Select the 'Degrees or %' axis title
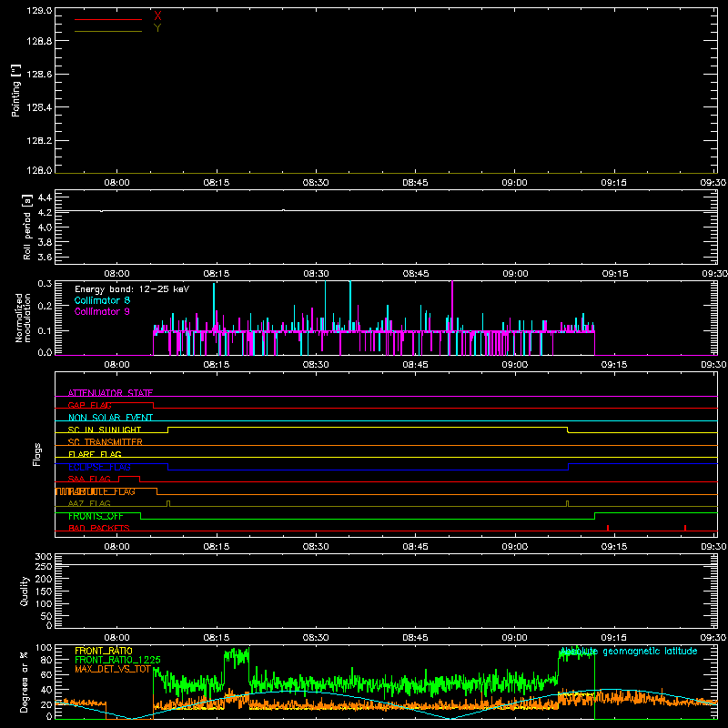This screenshot has width=728, height=728. [x=25, y=682]
